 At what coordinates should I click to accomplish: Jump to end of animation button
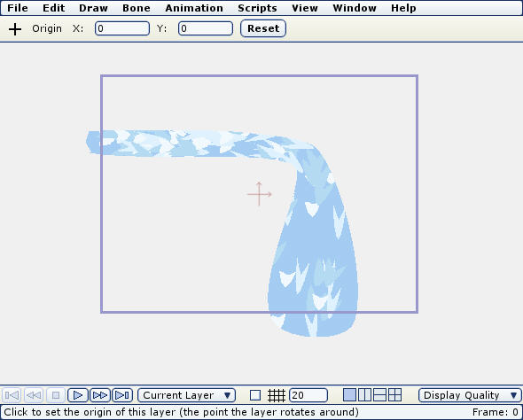122,395
